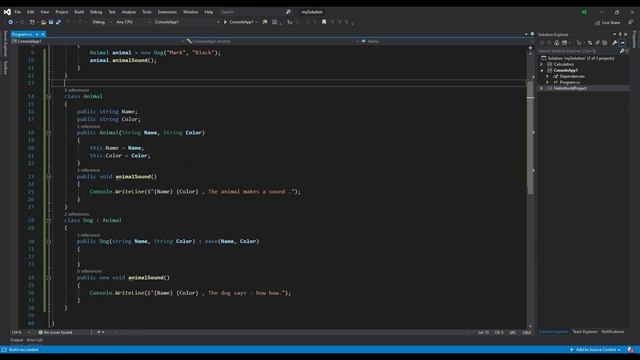Click the 3 references link above class Animal

click(x=76, y=90)
